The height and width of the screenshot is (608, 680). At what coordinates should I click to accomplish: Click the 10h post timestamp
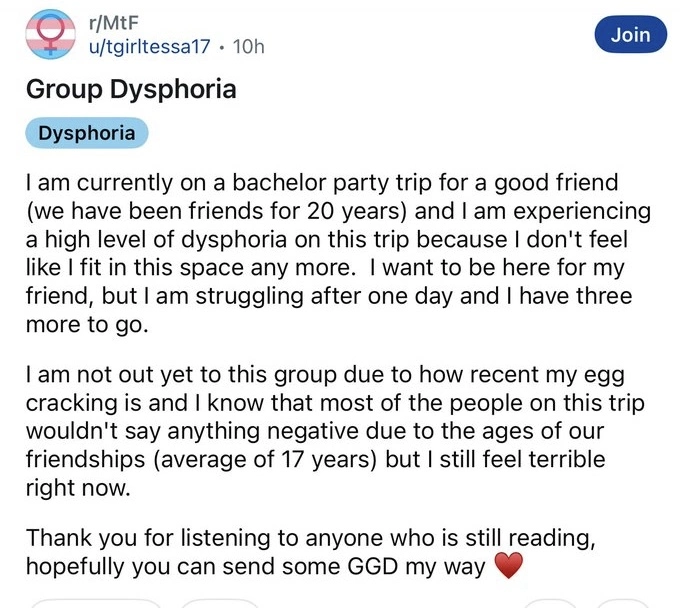(247, 46)
